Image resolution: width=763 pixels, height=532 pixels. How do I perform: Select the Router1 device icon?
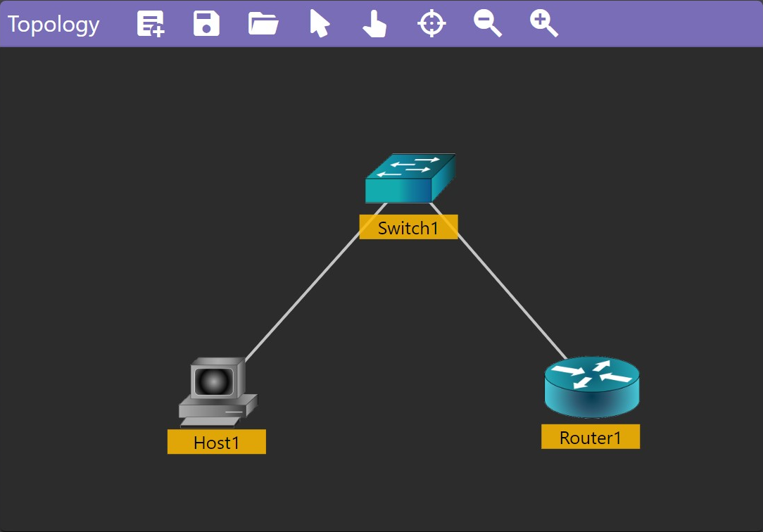point(591,386)
